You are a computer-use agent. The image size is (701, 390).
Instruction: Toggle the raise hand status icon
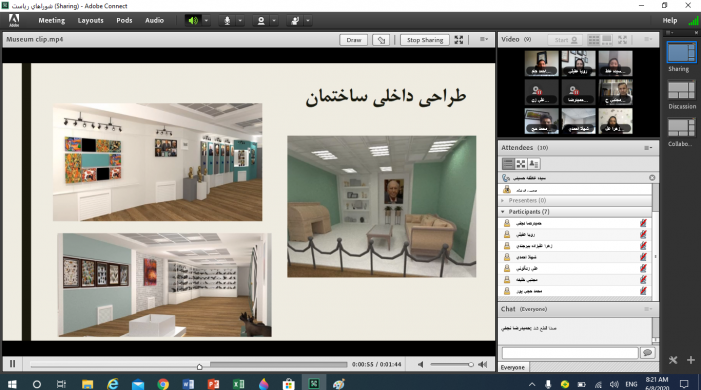click(295, 21)
